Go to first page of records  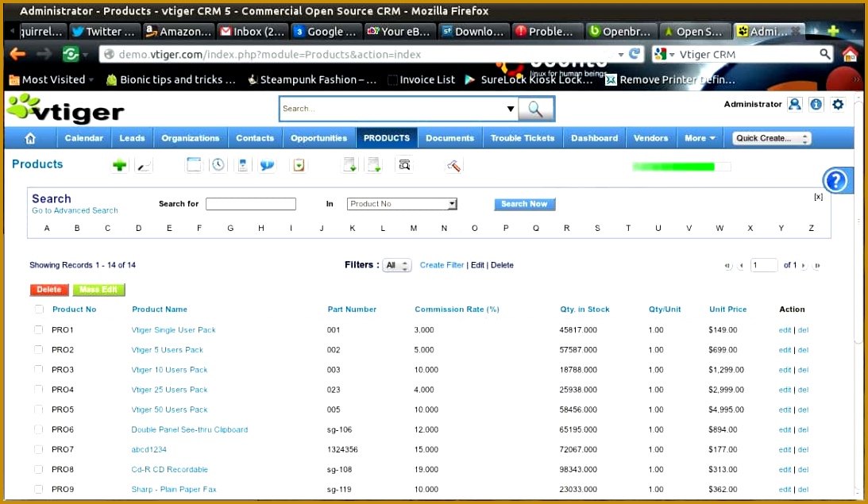click(x=727, y=266)
